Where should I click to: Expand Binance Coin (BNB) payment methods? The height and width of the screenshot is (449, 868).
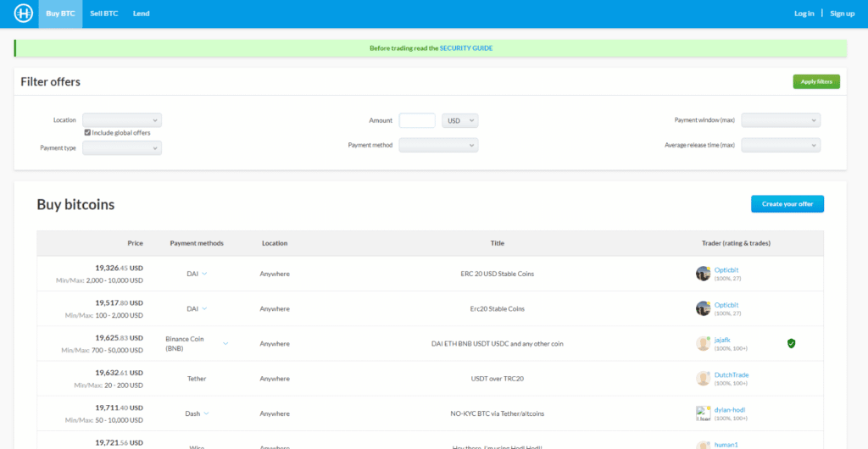(x=225, y=343)
